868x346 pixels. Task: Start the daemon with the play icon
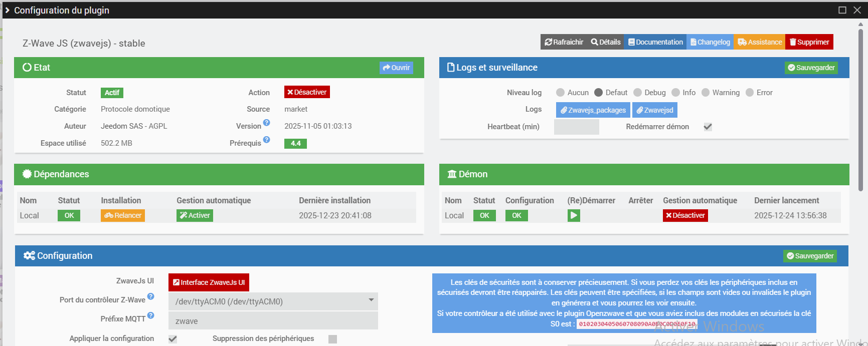pyautogui.click(x=574, y=215)
